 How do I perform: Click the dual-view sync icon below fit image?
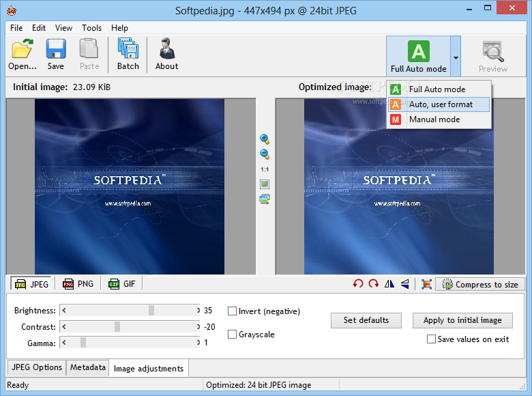(x=265, y=199)
